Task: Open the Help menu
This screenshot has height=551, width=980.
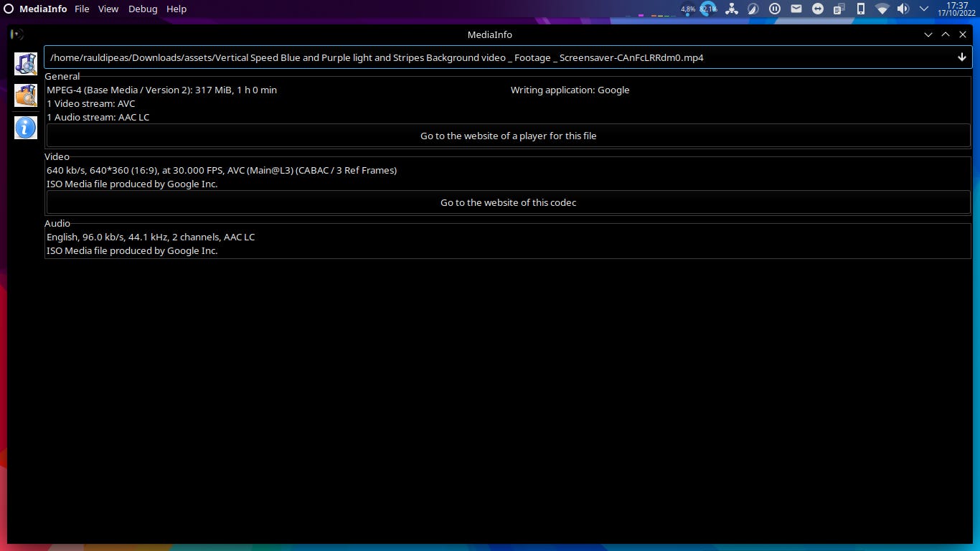Action: coord(176,9)
